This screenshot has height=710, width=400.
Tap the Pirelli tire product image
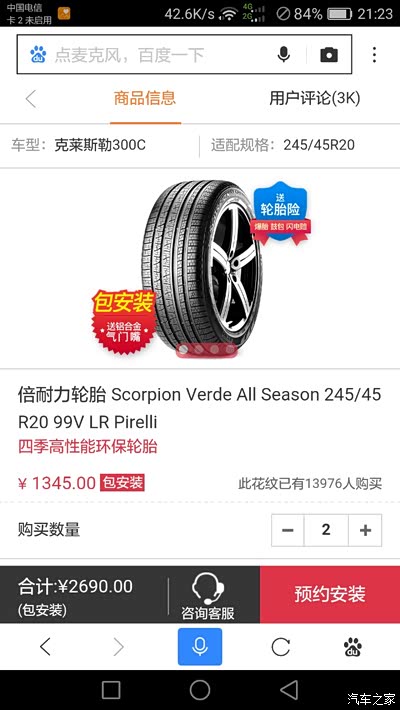pos(201,267)
